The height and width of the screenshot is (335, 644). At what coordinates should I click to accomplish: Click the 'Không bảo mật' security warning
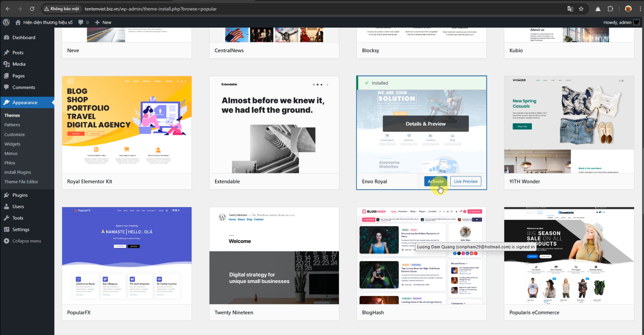point(61,9)
